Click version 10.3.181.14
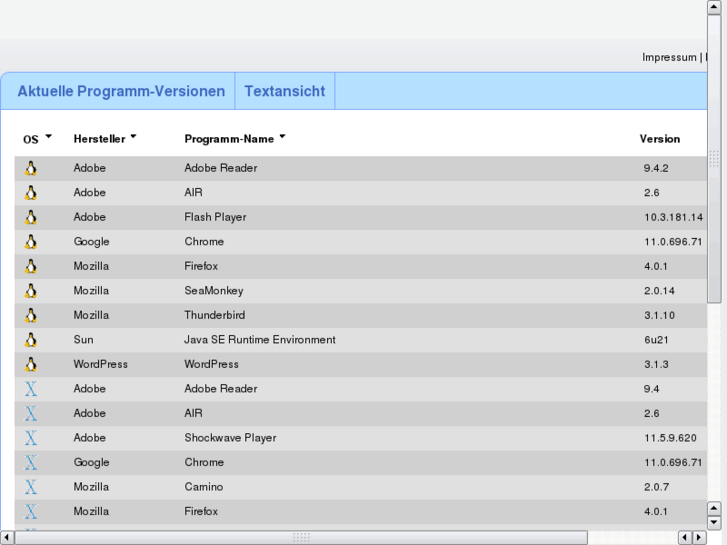727x545 pixels. (x=673, y=217)
